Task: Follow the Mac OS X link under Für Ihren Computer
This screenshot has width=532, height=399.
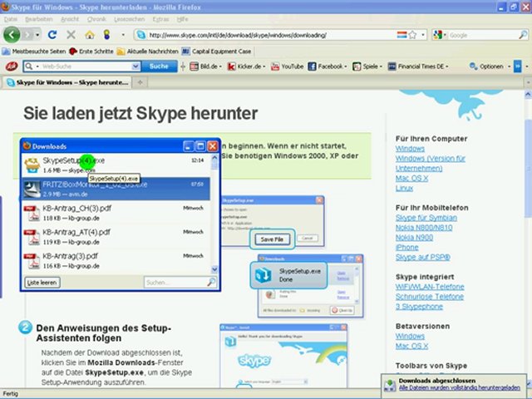Action: click(x=412, y=178)
